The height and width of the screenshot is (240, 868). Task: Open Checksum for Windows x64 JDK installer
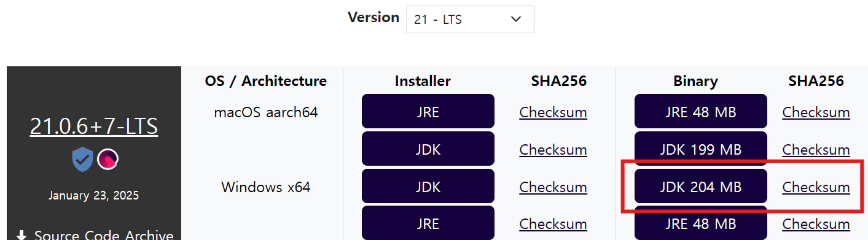[x=553, y=187]
